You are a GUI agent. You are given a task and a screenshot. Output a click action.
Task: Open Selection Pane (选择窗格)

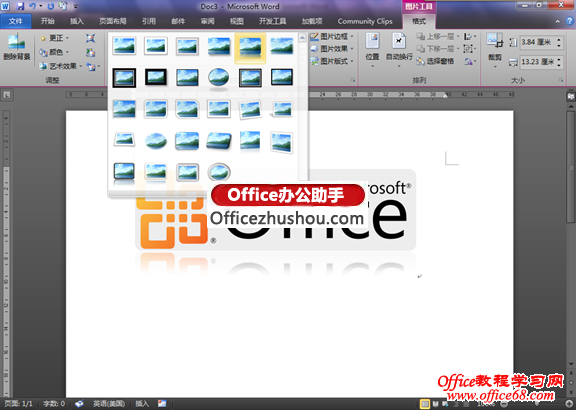point(435,61)
